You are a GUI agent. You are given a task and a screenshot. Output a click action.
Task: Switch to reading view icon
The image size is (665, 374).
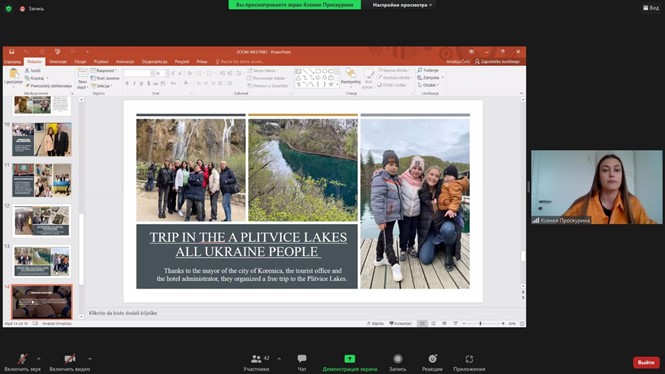(x=444, y=324)
